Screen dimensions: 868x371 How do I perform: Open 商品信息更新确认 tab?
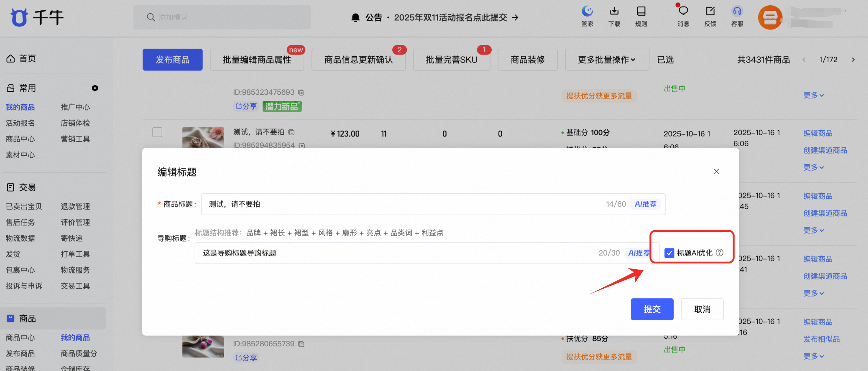(x=358, y=60)
